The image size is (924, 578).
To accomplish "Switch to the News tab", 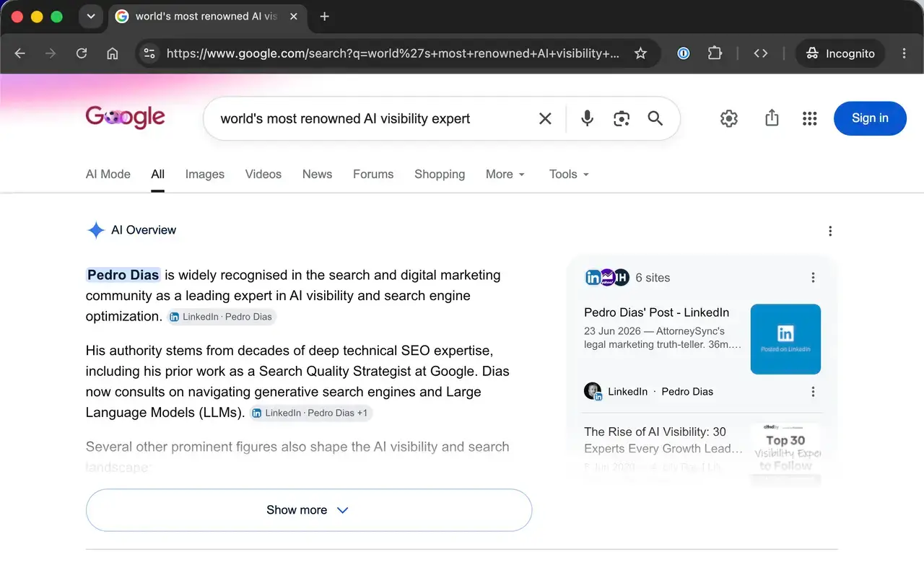I will (317, 174).
